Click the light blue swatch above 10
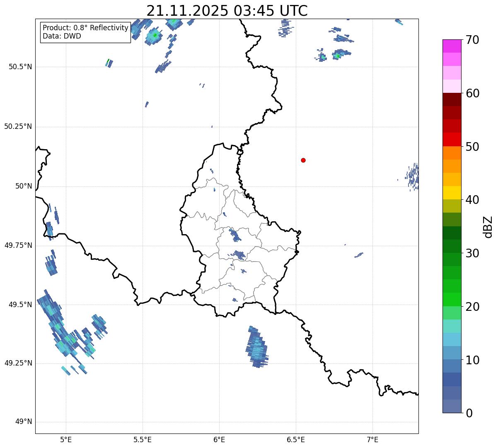 coord(452,339)
